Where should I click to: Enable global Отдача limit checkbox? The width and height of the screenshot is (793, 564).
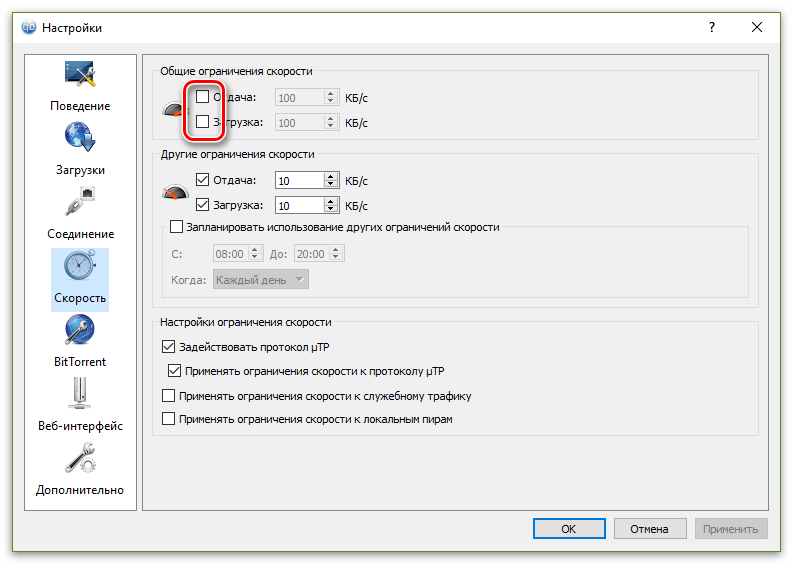point(202,96)
